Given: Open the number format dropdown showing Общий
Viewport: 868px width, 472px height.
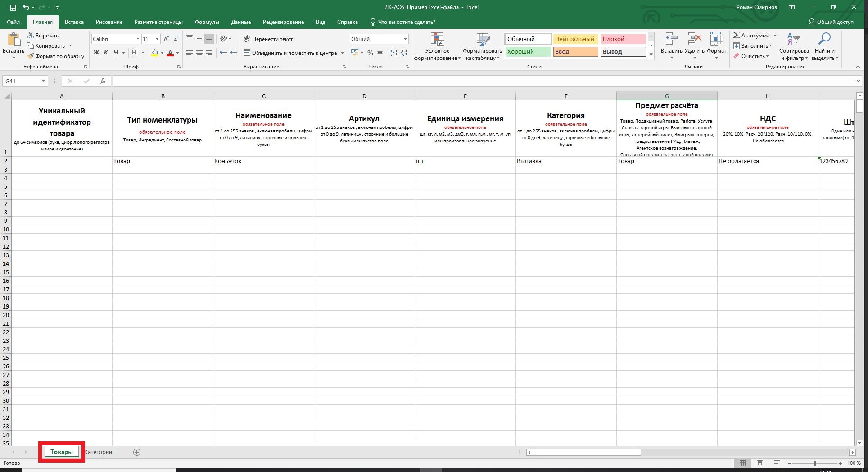Looking at the screenshot, I should [405, 39].
